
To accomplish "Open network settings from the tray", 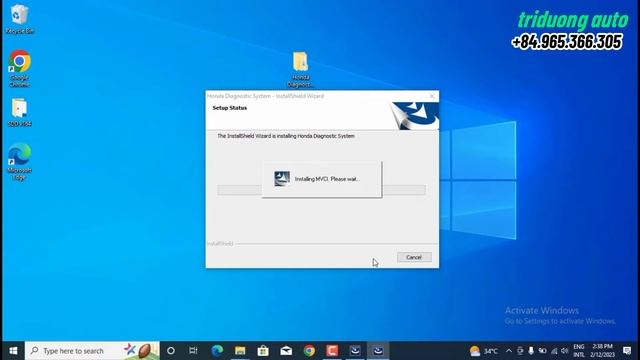I will (554, 351).
